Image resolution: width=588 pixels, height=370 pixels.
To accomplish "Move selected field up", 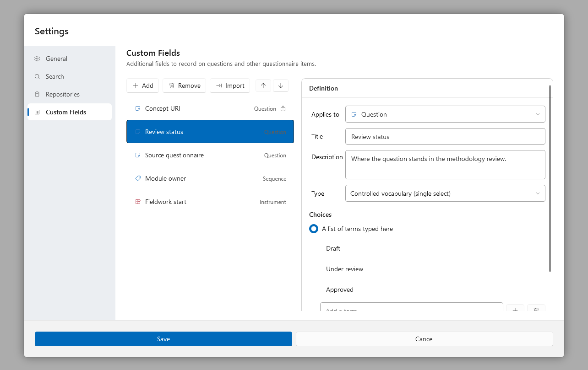I will (263, 86).
